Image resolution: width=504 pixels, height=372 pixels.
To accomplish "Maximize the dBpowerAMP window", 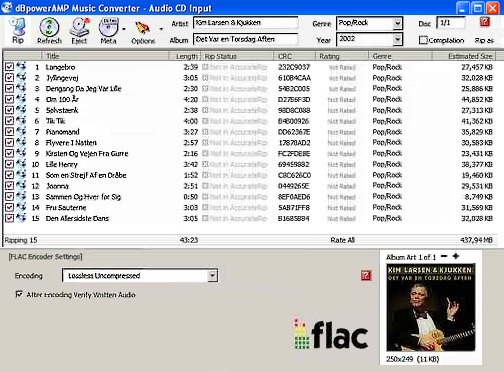I will coord(477,8).
